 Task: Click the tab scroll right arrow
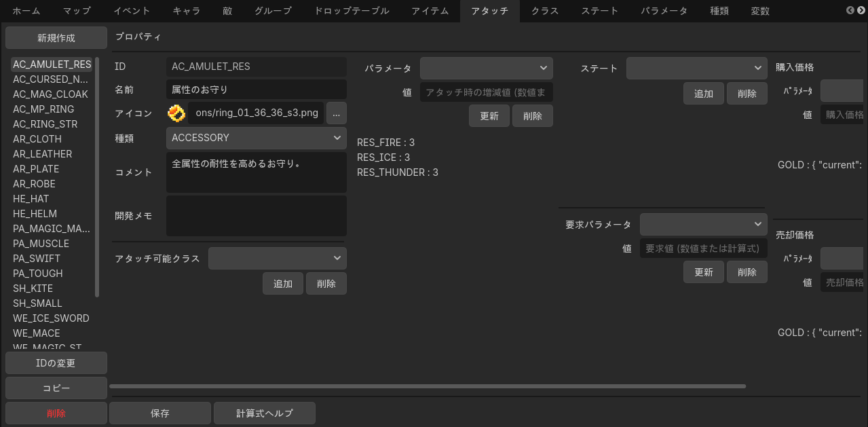tap(860, 10)
